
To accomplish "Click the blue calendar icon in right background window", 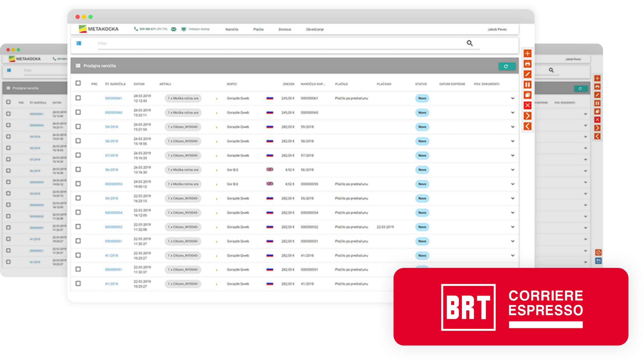I will point(598,261).
